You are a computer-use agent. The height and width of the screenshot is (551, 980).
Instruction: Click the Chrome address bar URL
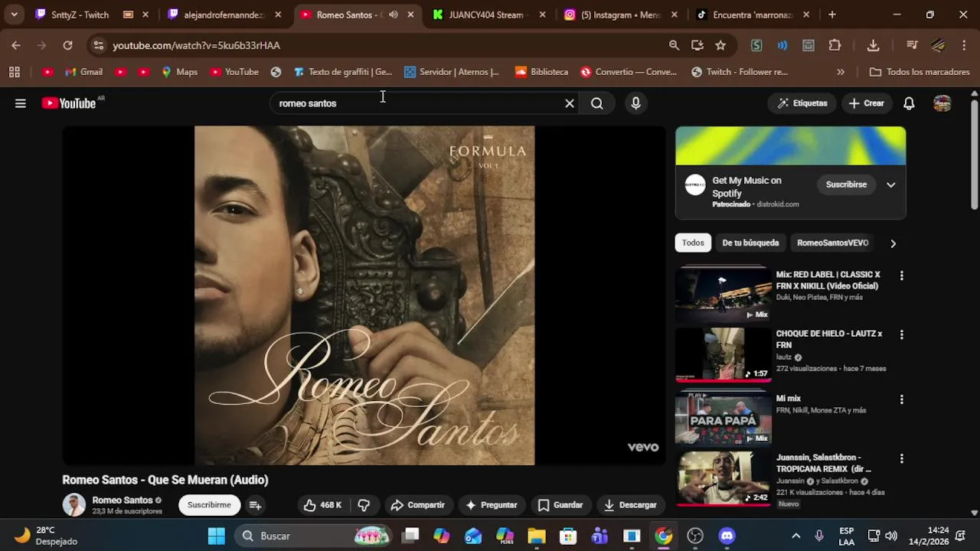click(196, 45)
